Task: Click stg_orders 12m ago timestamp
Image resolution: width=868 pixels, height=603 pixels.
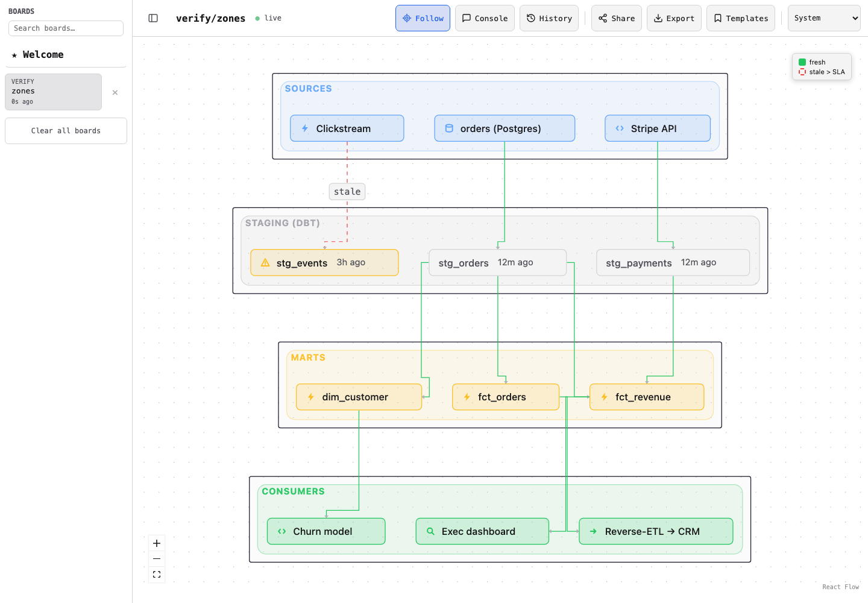Action: 515,262
